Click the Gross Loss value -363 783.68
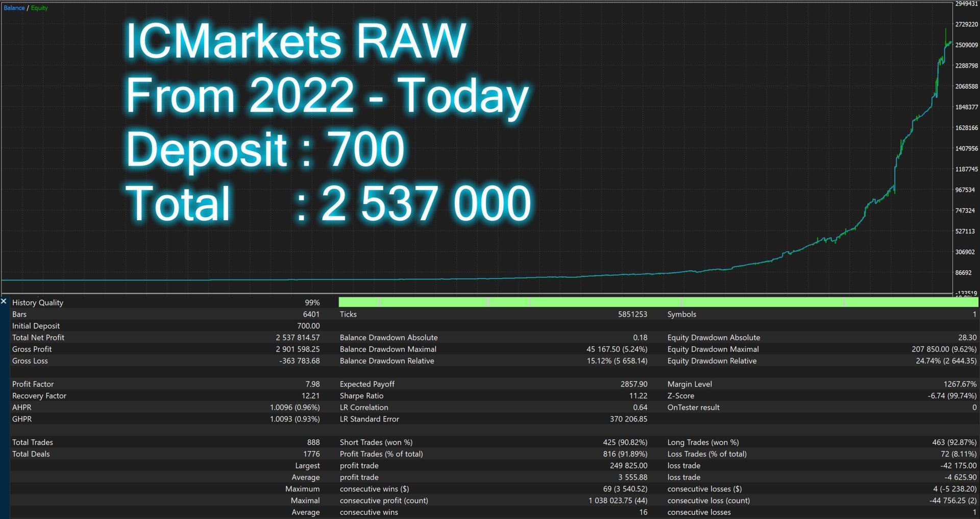The image size is (980, 519). (x=300, y=361)
